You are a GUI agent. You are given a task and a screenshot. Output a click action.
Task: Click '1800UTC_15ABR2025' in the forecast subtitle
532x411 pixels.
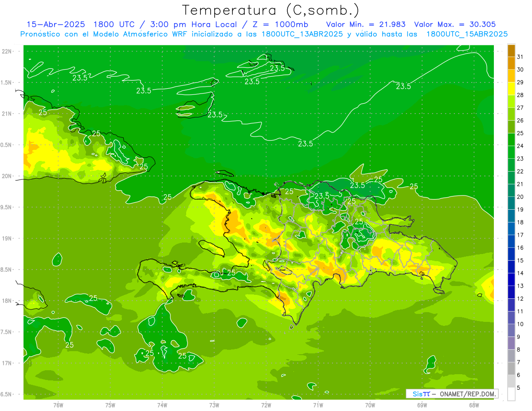467,34
